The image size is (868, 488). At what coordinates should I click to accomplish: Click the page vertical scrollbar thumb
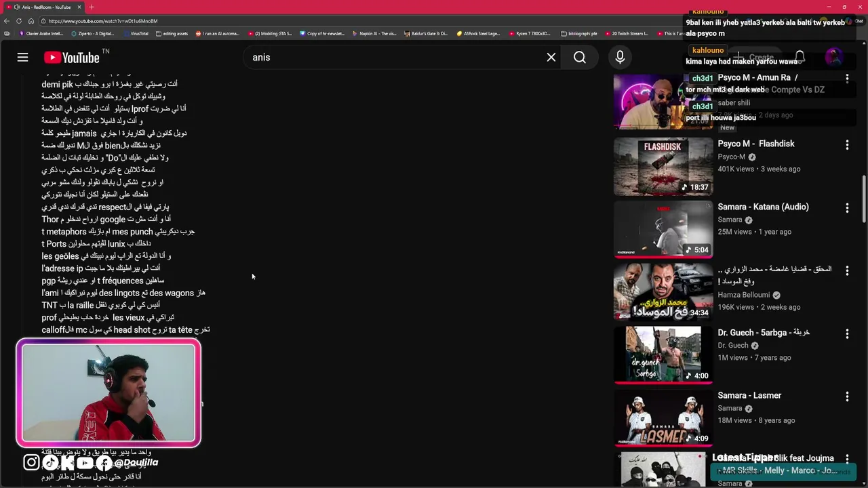pyautogui.click(x=863, y=199)
